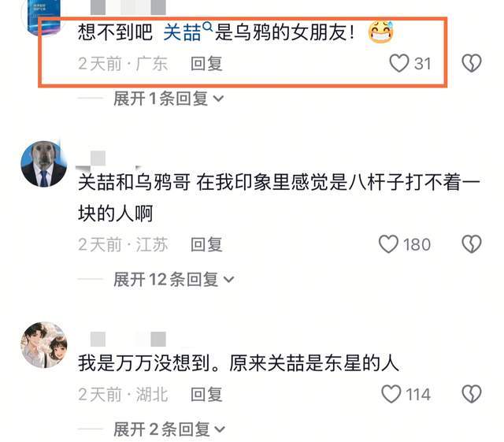Like the comment with 31 likes
This screenshot has width=504, height=442.
[399, 63]
